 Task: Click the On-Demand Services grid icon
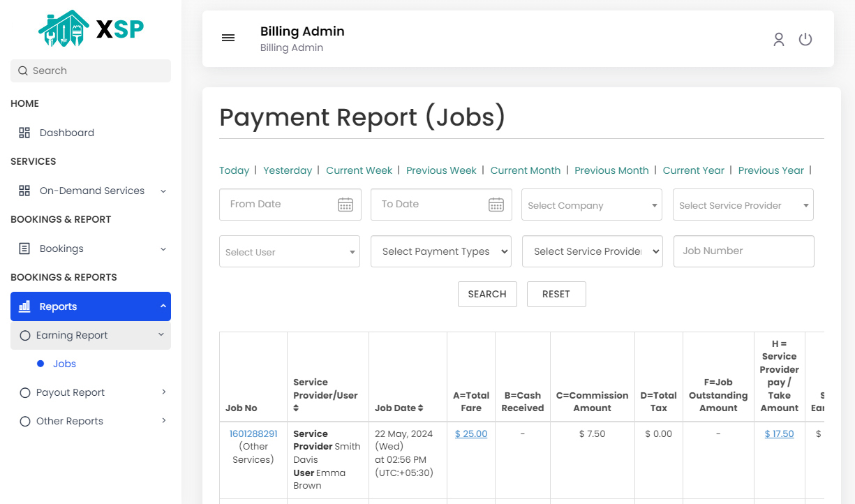(x=24, y=190)
